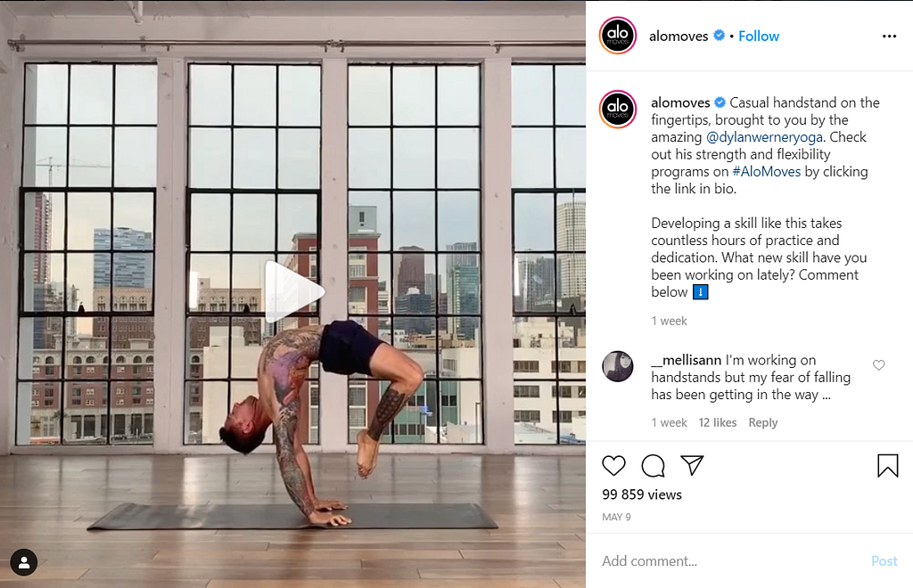Screen dimensions: 913x588
Task: Click alomoves avatar in post header
Action: click(618, 36)
